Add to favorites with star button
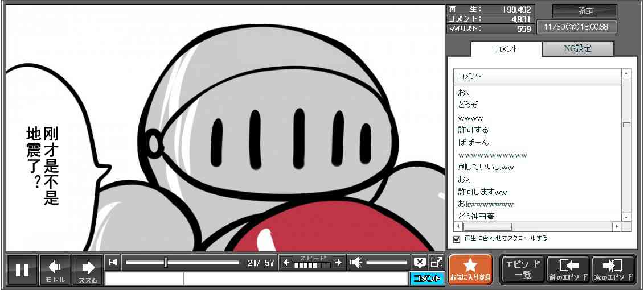Image resolution: width=644 pixels, height=290 pixels. [x=470, y=270]
